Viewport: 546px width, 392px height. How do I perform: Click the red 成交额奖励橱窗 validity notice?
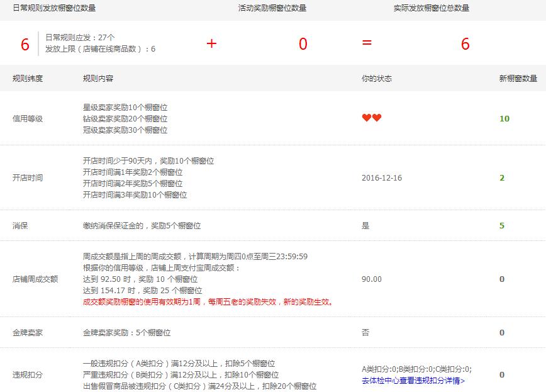coord(209,301)
